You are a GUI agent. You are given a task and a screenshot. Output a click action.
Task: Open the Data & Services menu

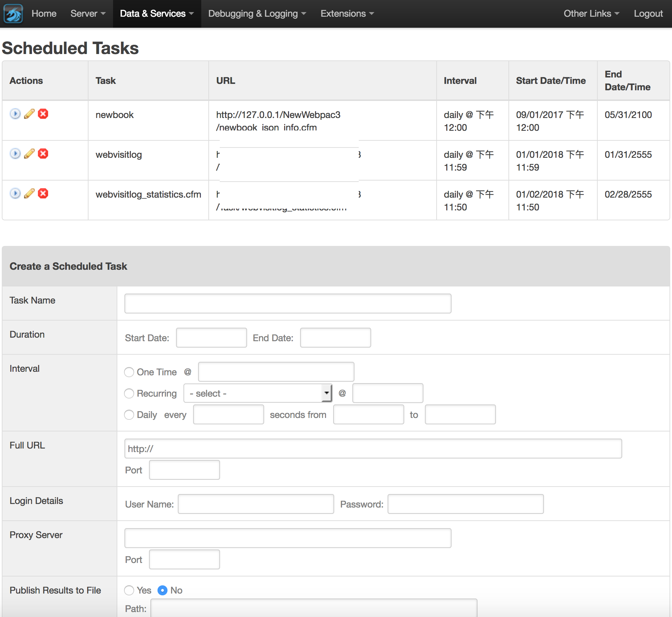tap(157, 14)
